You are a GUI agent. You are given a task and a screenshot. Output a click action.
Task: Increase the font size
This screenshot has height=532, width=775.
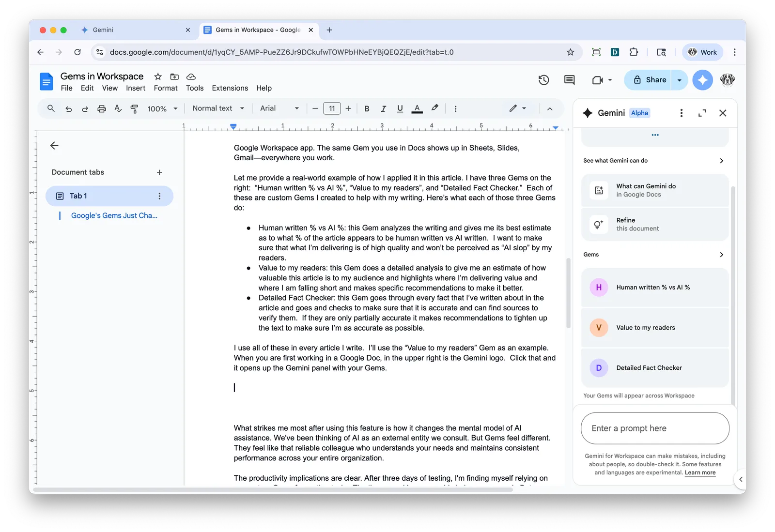(x=348, y=108)
